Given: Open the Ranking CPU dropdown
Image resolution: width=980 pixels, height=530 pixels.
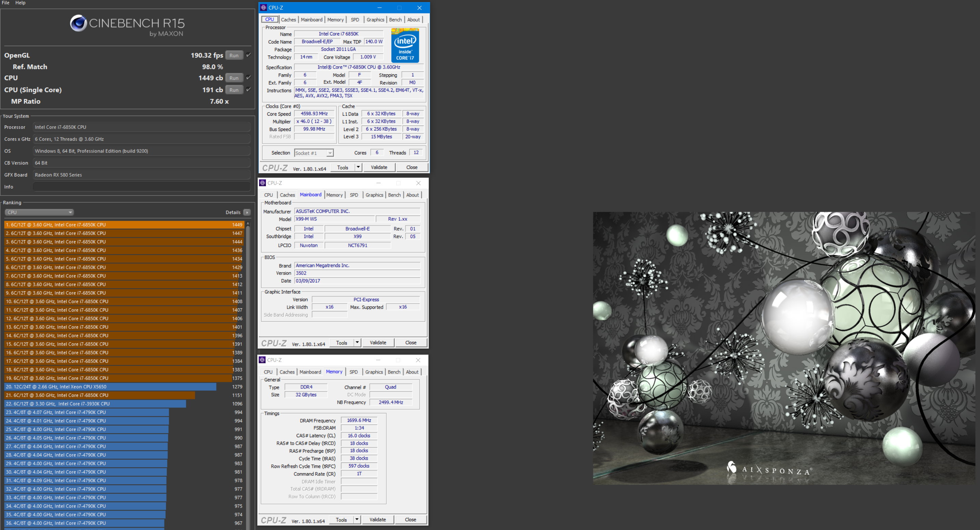Looking at the screenshot, I should (39, 212).
